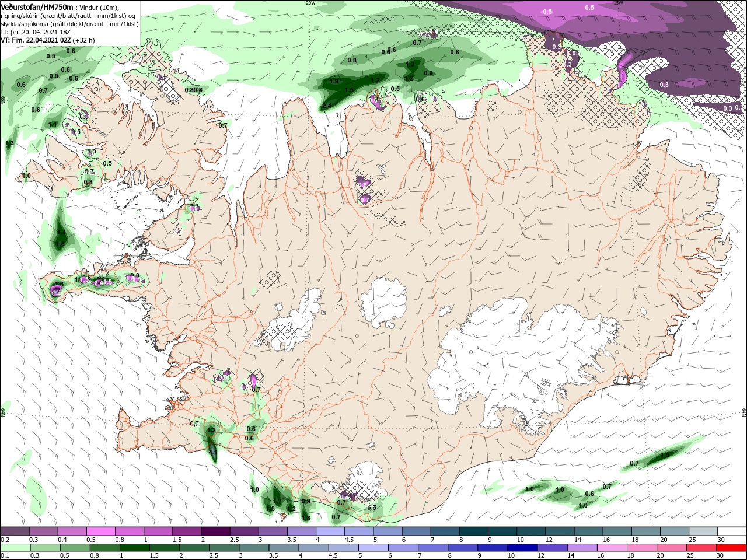Pick the darkest green swatch in rain legend
The width and height of the screenshot is (747, 560).
pos(136,548)
